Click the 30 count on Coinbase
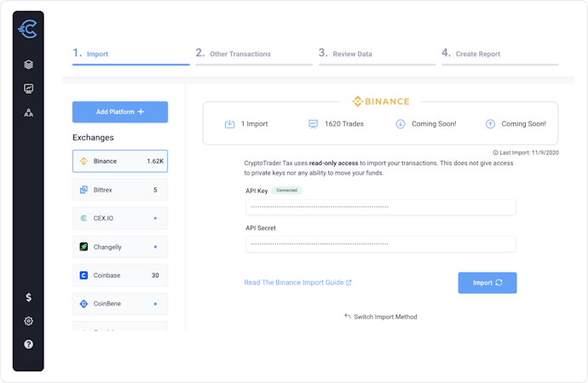The height and width of the screenshot is (383, 588). (x=155, y=275)
